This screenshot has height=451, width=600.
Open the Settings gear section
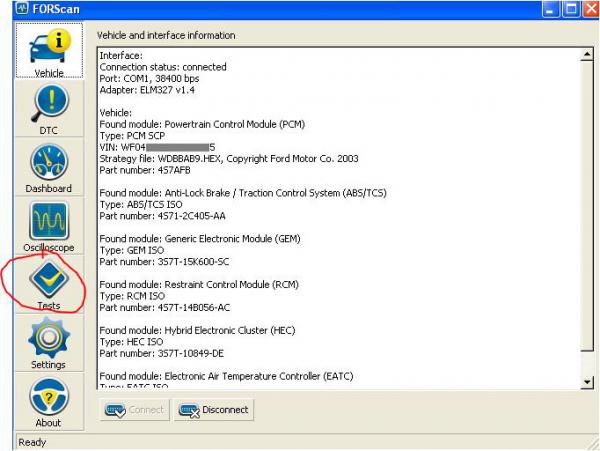tap(48, 343)
